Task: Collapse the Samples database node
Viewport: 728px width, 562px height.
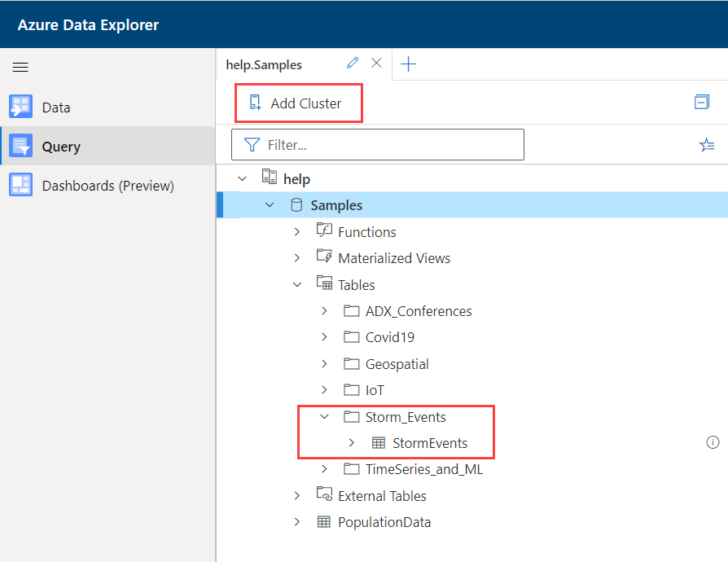Action: pyautogui.click(x=270, y=205)
